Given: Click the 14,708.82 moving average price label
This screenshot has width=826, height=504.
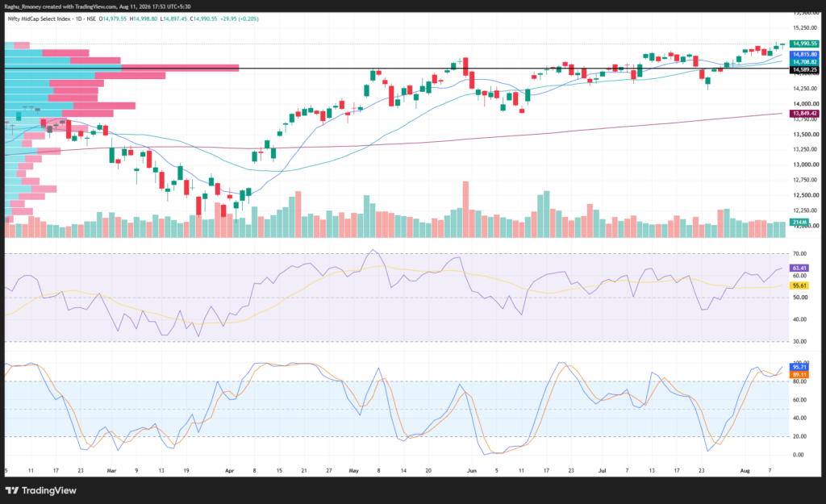Looking at the screenshot, I should coord(804,61).
